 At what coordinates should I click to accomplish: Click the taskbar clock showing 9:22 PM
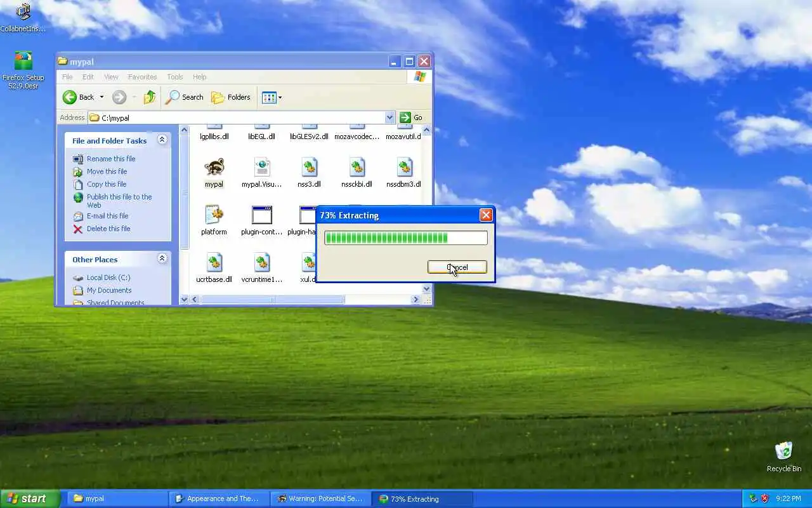(788, 499)
